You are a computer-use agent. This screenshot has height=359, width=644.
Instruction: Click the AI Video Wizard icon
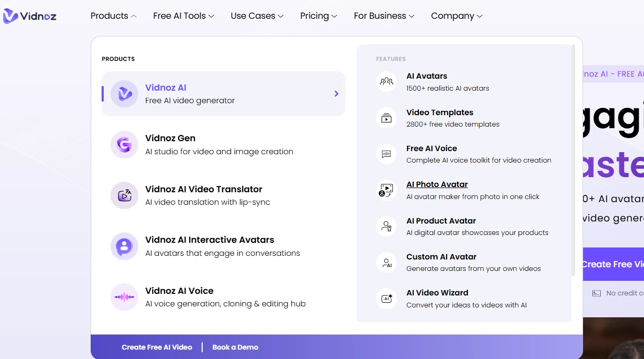tap(386, 299)
